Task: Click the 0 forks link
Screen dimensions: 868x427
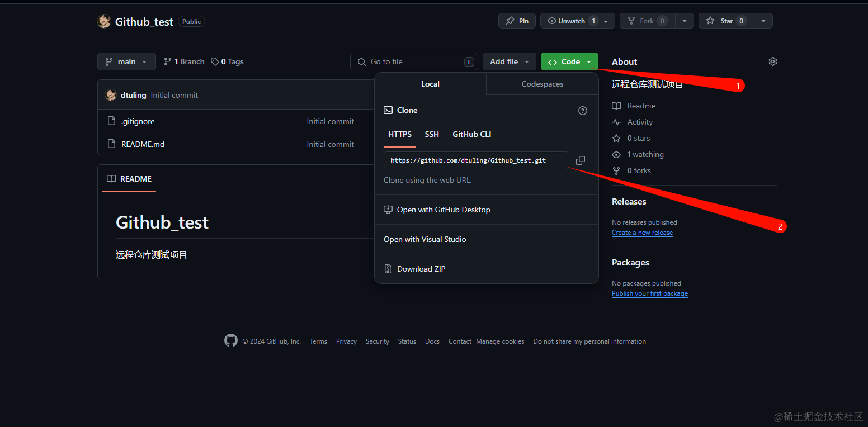Action: click(631, 170)
